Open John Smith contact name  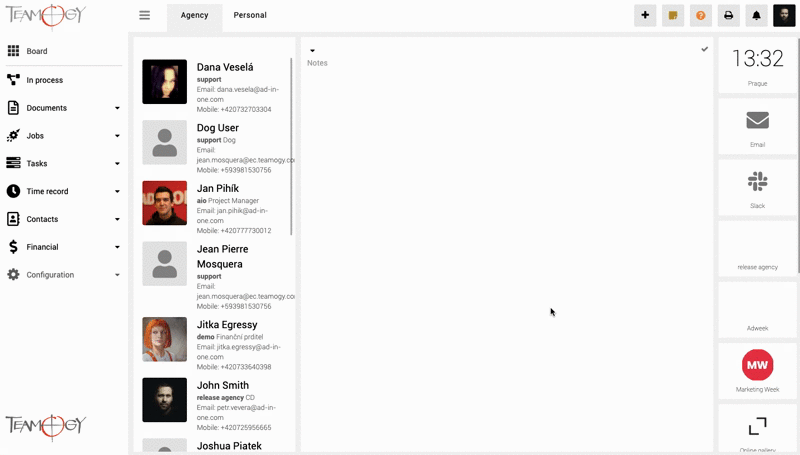pos(223,386)
